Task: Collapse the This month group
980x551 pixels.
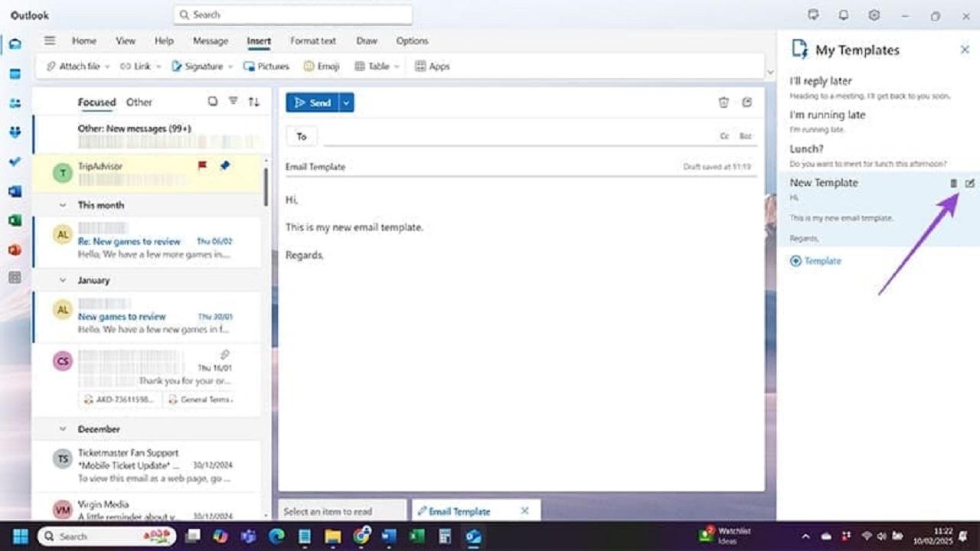Action: [x=64, y=205]
